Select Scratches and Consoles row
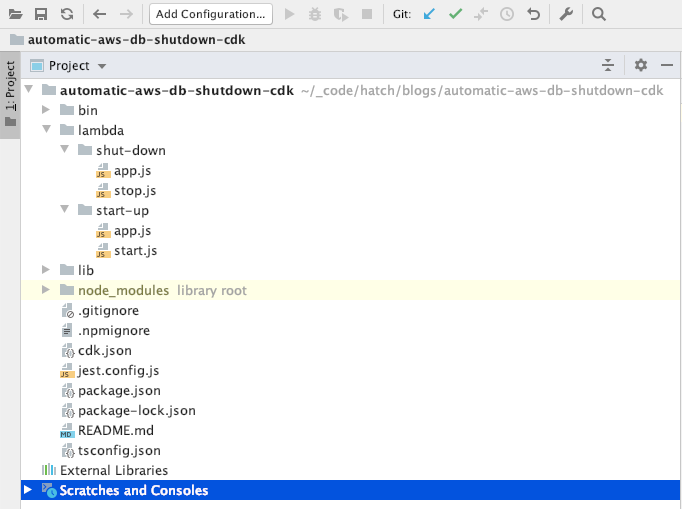This screenshot has height=509, width=682. [x=350, y=490]
